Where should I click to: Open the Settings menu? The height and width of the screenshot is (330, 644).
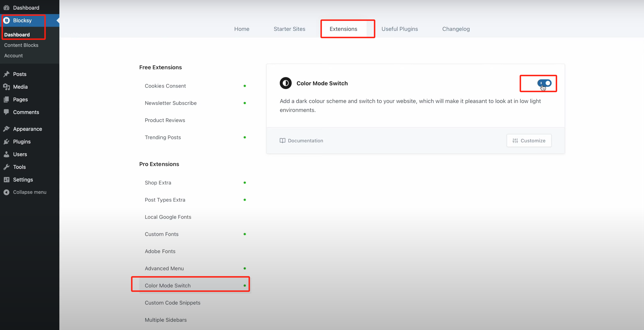click(x=23, y=180)
